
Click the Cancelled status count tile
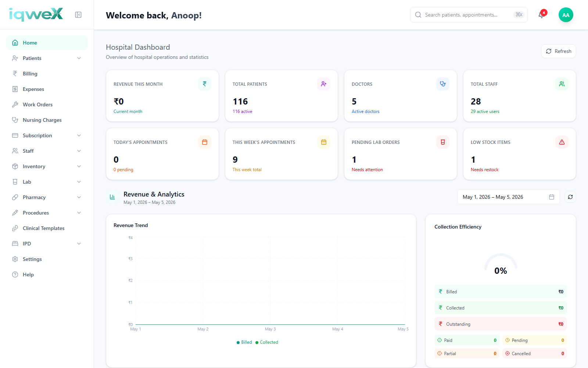[x=535, y=354]
